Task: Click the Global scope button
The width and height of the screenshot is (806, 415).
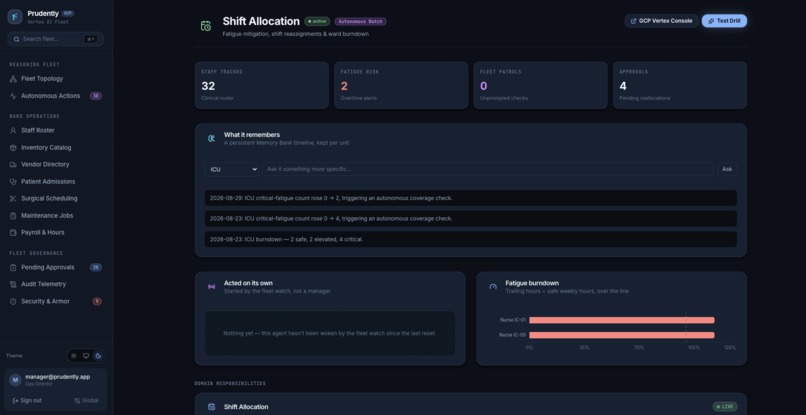Action: click(x=86, y=401)
